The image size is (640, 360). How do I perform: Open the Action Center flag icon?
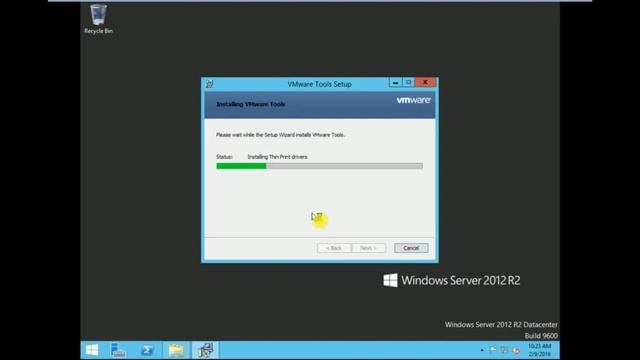coord(493,350)
